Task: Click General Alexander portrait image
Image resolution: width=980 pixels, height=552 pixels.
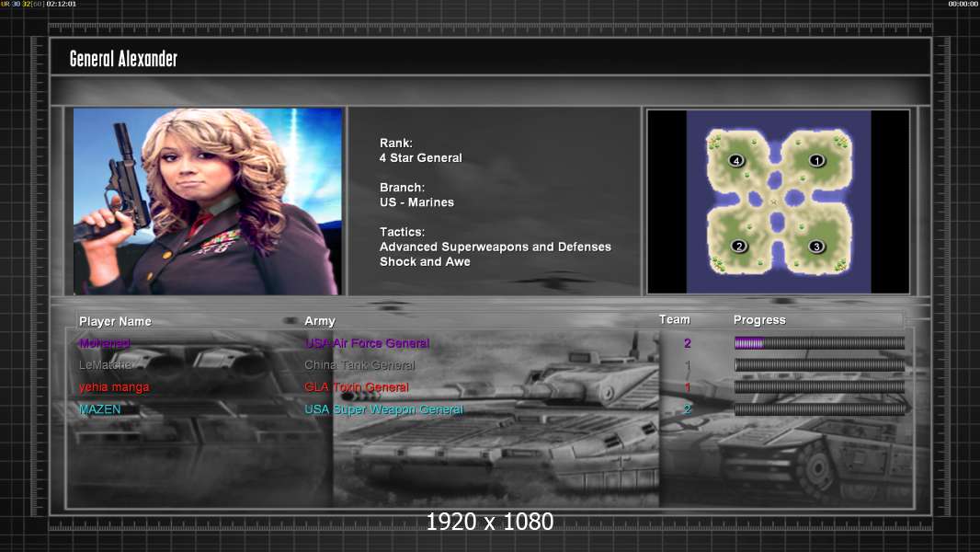Action: click(208, 201)
